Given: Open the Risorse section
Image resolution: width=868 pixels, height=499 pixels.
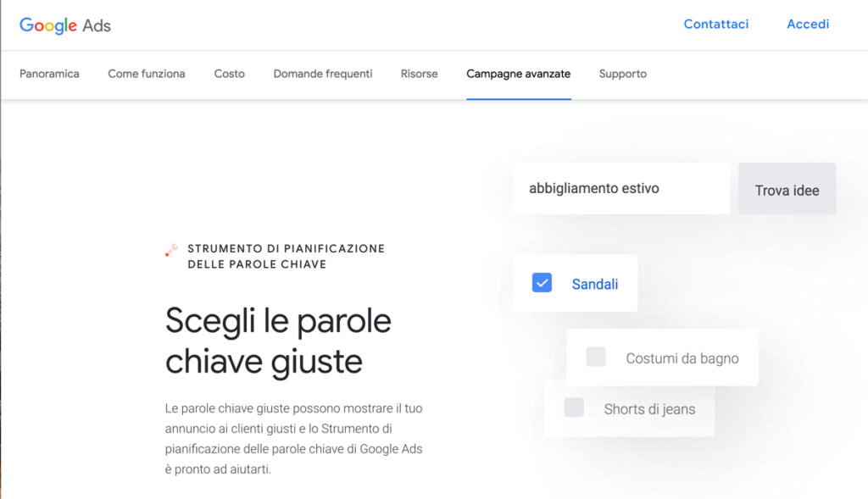Looking at the screenshot, I should pyautogui.click(x=419, y=74).
